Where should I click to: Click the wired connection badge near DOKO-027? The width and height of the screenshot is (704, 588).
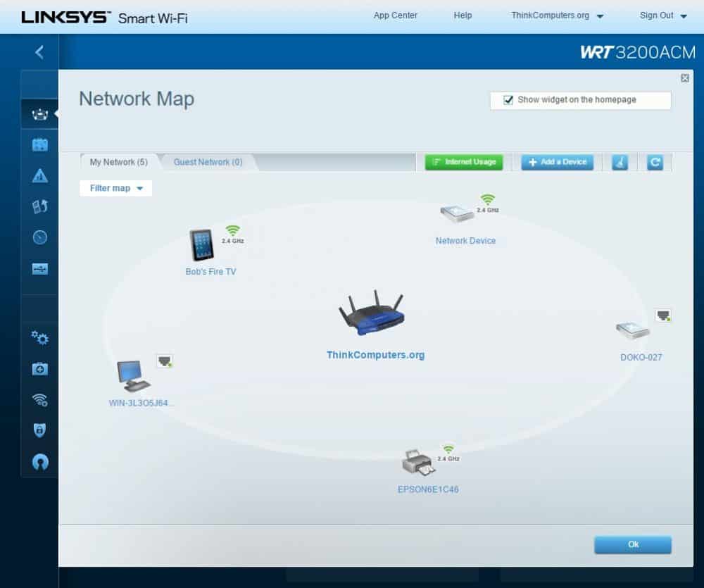663,315
